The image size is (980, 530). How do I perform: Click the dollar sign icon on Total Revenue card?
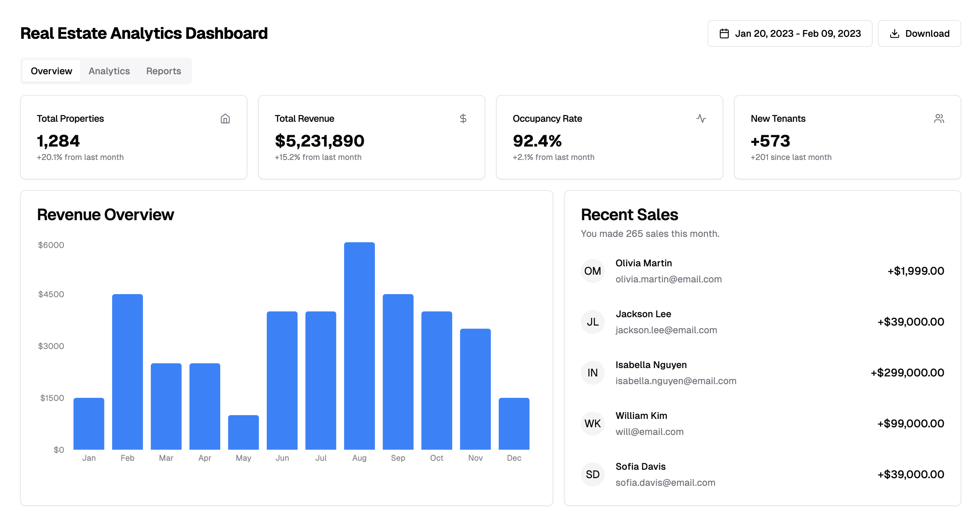pos(463,119)
